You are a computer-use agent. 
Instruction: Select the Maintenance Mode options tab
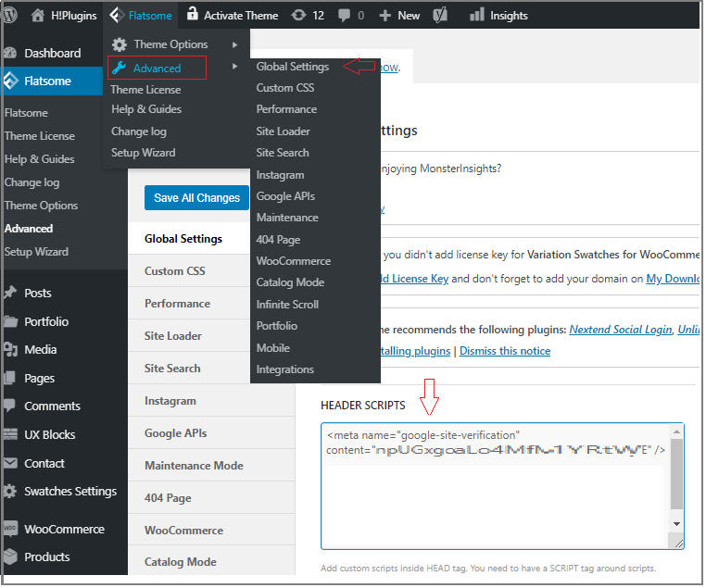click(211, 466)
